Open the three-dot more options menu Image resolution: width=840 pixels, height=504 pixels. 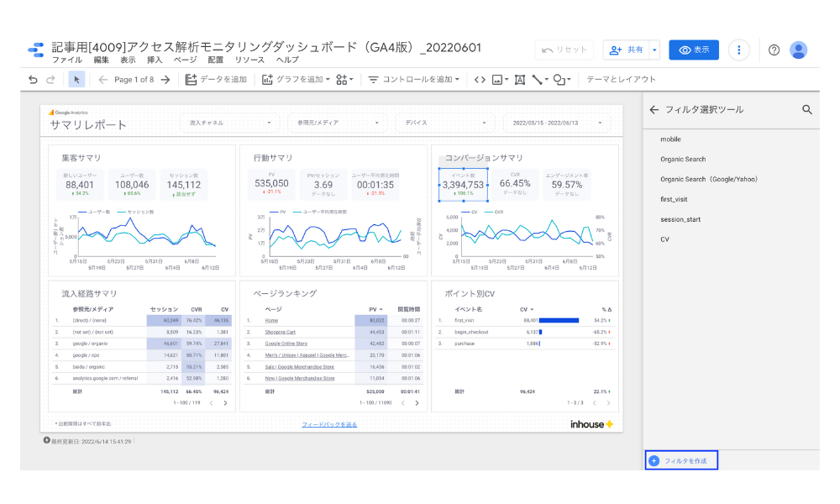click(x=738, y=50)
